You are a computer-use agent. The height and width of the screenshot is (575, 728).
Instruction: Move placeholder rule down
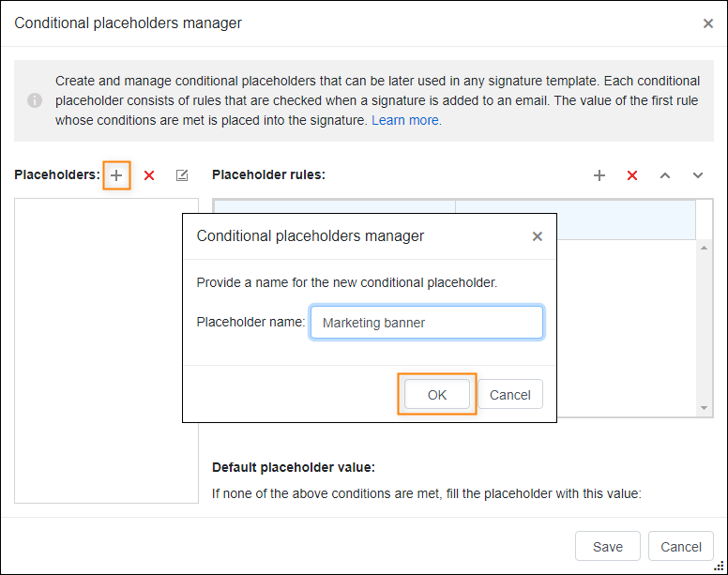(698, 175)
